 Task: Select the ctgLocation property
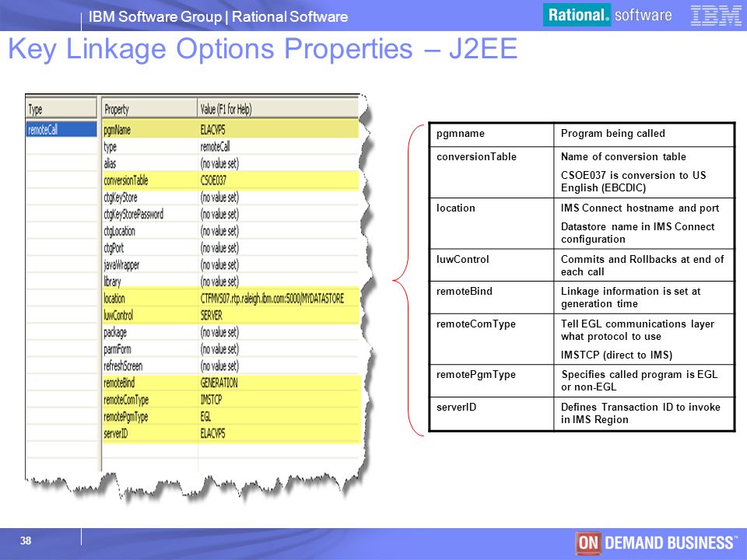click(x=119, y=231)
